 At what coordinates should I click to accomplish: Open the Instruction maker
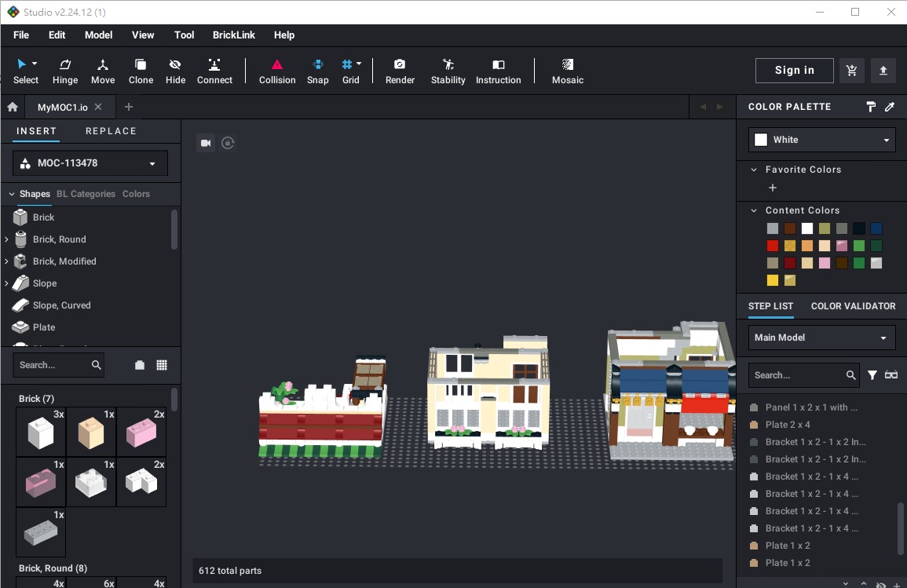pyautogui.click(x=498, y=71)
